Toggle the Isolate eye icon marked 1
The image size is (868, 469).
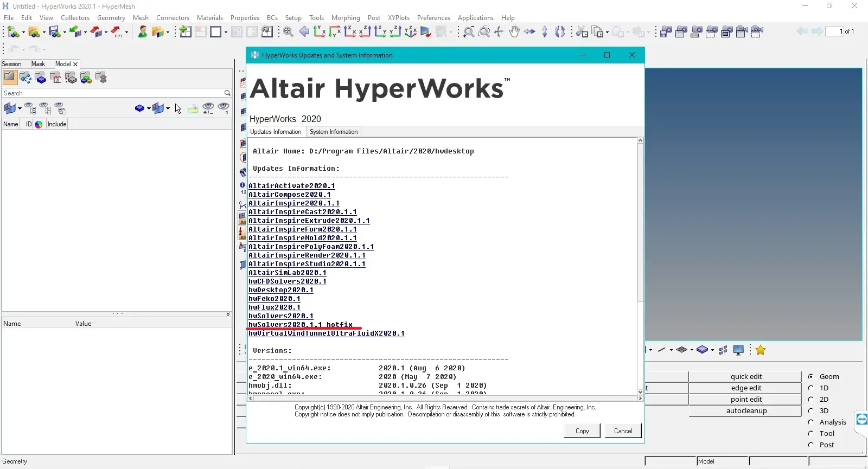pos(224,108)
